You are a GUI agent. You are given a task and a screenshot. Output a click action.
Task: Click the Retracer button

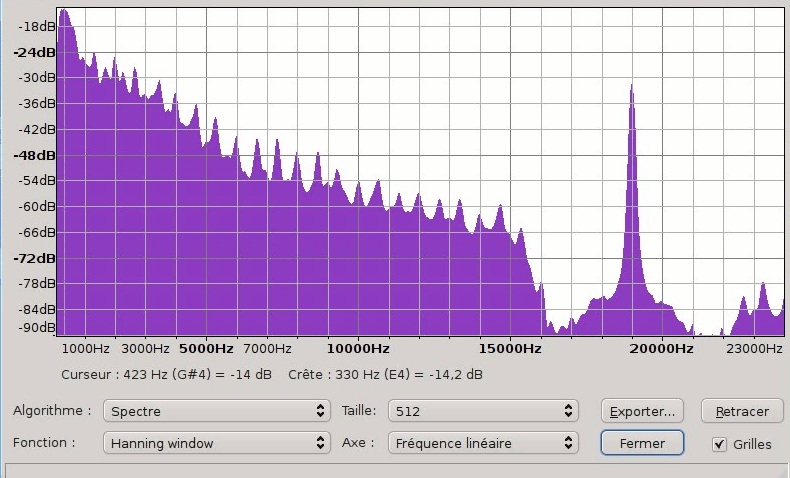pyautogui.click(x=742, y=411)
